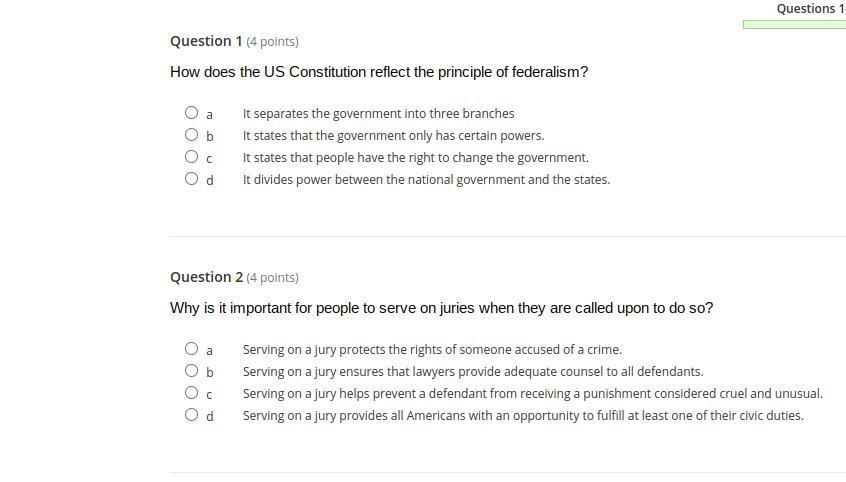Viewport: 846px width, 482px height.
Task: Click the 'Question 1' heading
Action: [x=206, y=42]
